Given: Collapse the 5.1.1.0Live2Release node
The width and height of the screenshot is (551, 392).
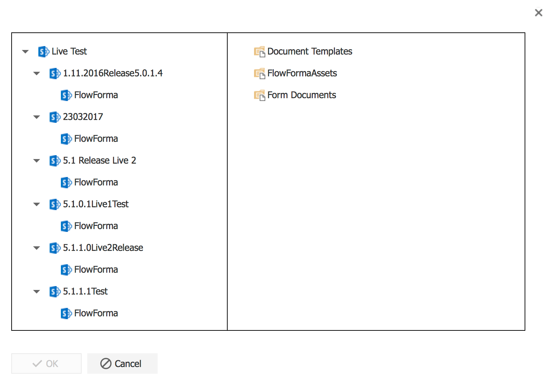Looking at the screenshot, I should click(x=37, y=248).
